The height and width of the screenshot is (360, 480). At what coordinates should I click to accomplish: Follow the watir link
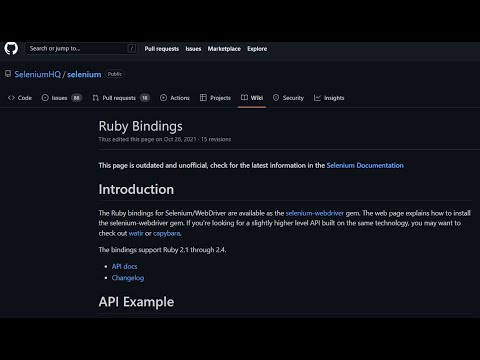(136, 233)
